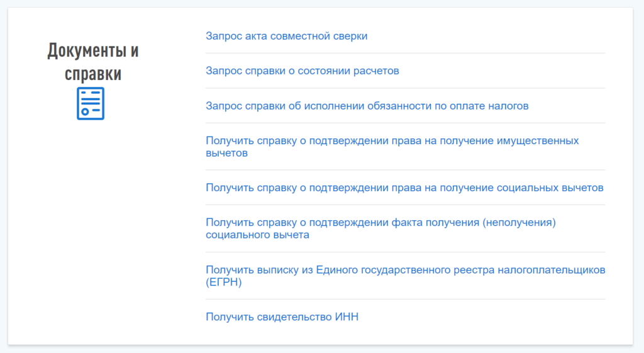This screenshot has width=644, height=353.
Task: Click the word ИНН in the last link
Action: pyautogui.click(x=346, y=317)
